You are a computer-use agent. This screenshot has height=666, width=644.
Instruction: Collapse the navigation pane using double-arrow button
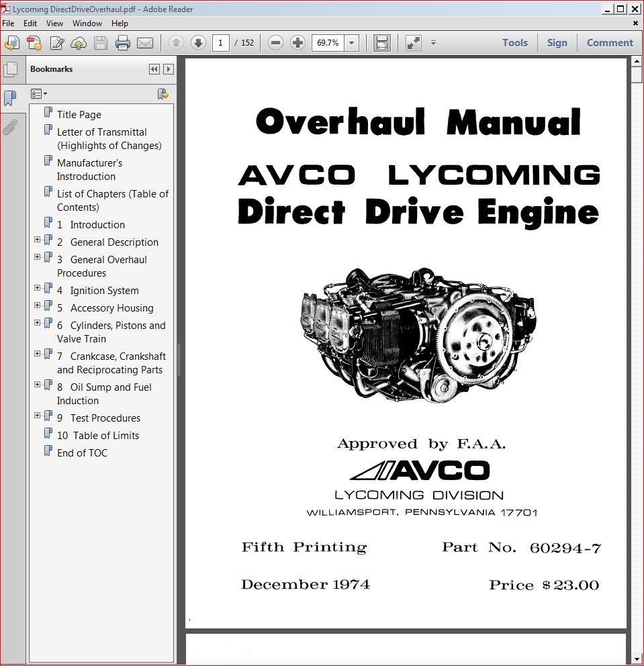154,69
